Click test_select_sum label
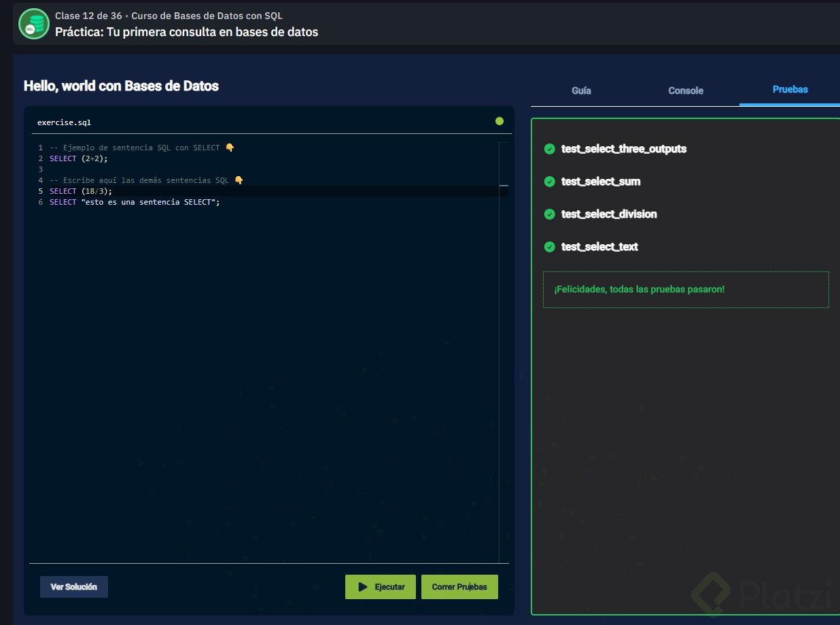This screenshot has width=840, height=625. point(601,182)
